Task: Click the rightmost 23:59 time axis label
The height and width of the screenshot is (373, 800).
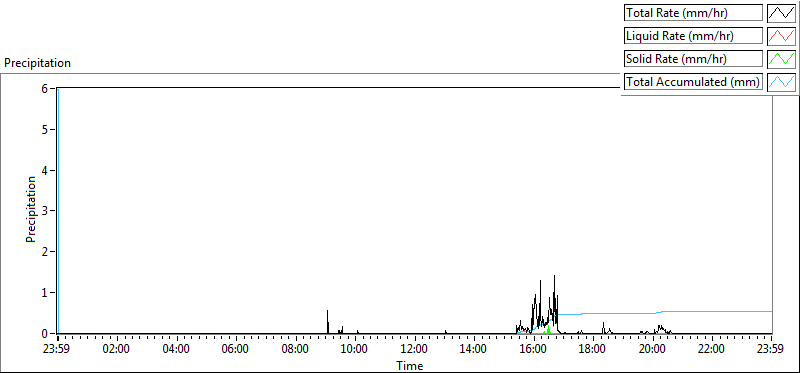Action: (x=771, y=350)
